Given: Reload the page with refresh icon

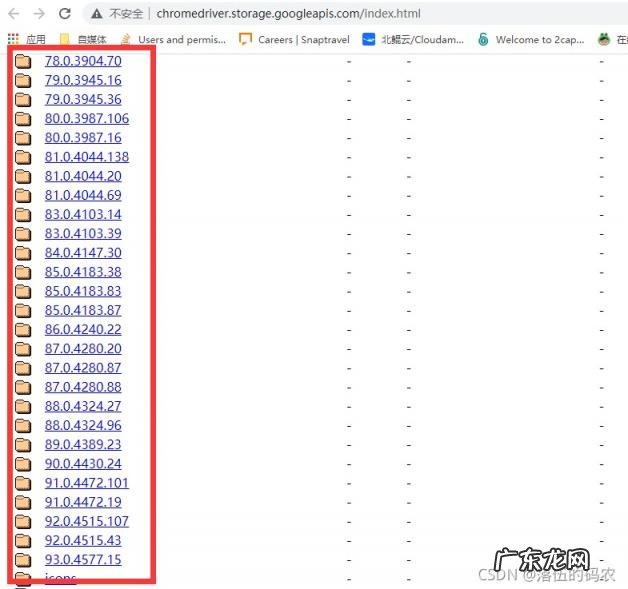Looking at the screenshot, I should 65,14.
